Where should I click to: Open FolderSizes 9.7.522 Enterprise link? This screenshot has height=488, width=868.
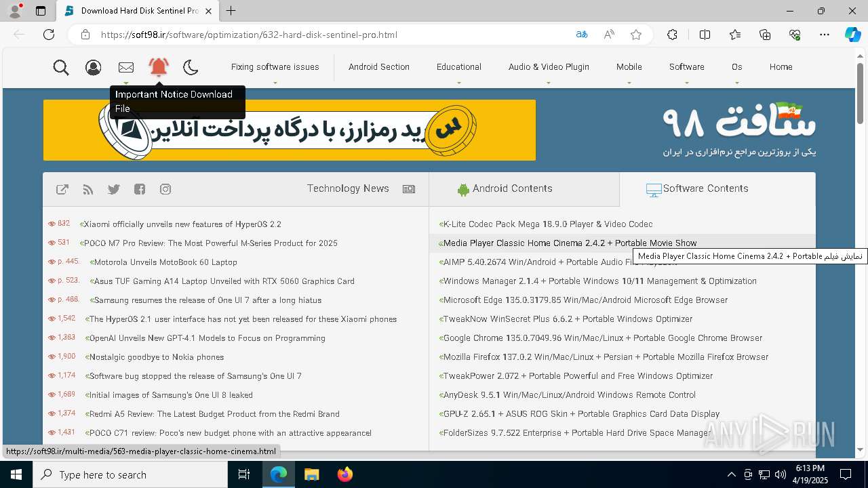(x=577, y=433)
